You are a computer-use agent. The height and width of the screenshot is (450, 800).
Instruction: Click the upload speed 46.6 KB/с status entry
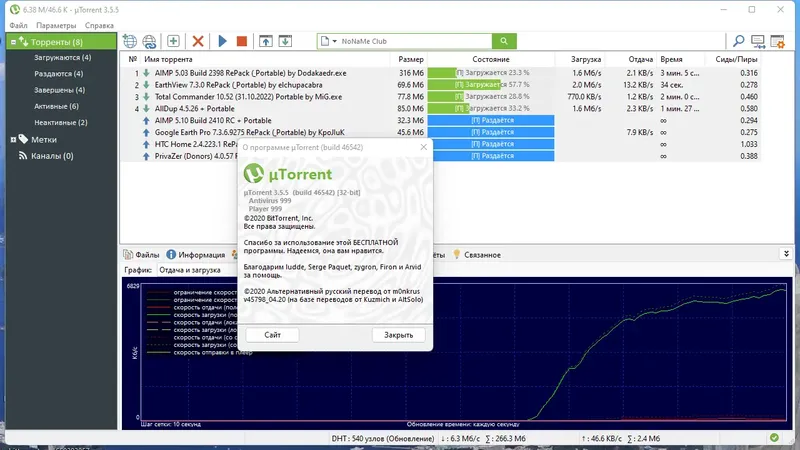[x=602, y=438]
